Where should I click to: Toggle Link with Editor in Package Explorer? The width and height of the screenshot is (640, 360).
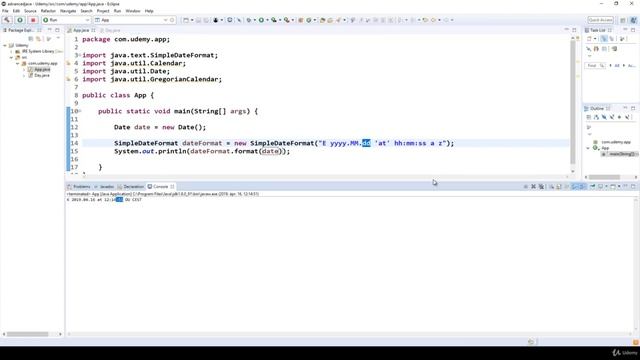39,39
